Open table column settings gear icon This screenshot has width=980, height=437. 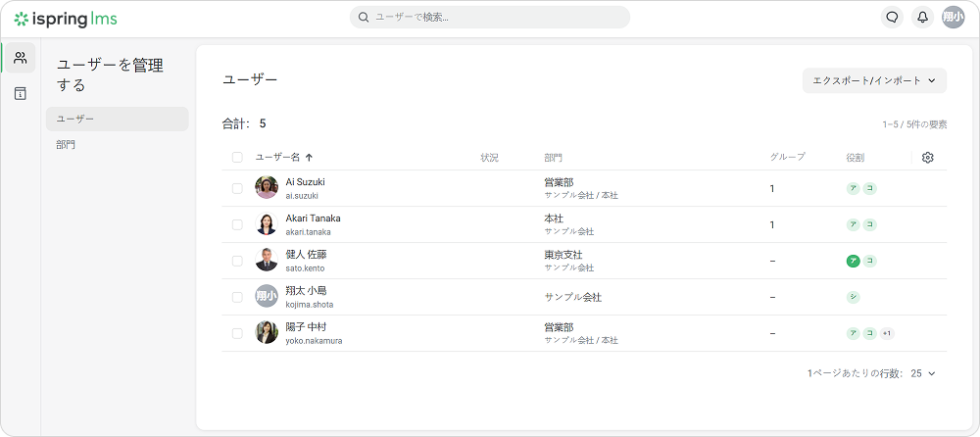pos(928,158)
